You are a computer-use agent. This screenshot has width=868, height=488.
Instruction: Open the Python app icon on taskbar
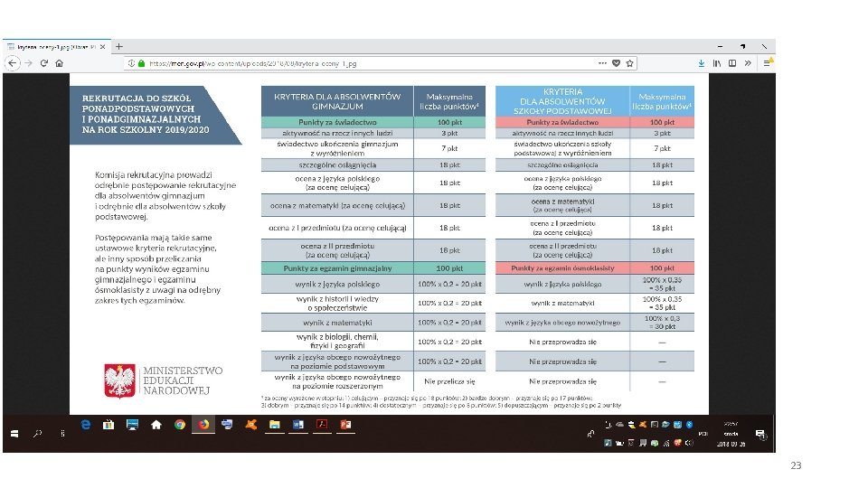point(227,425)
